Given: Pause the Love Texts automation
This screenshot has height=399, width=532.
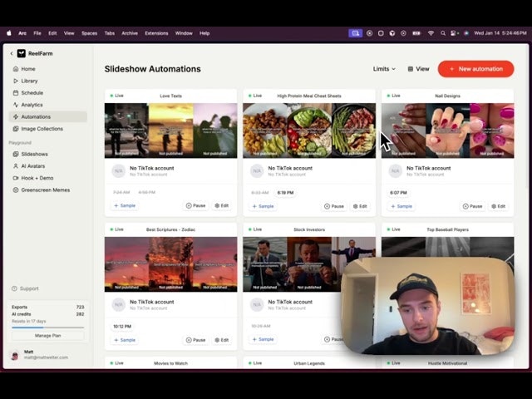Looking at the screenshot, I should pyautogui.click(x=196, y=205).
